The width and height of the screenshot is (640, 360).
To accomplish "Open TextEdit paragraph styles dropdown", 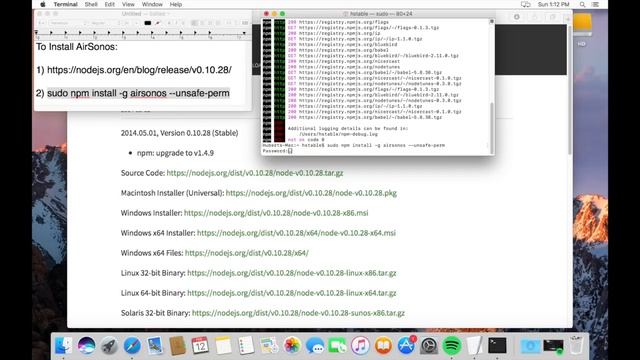I will coord(42,23).
